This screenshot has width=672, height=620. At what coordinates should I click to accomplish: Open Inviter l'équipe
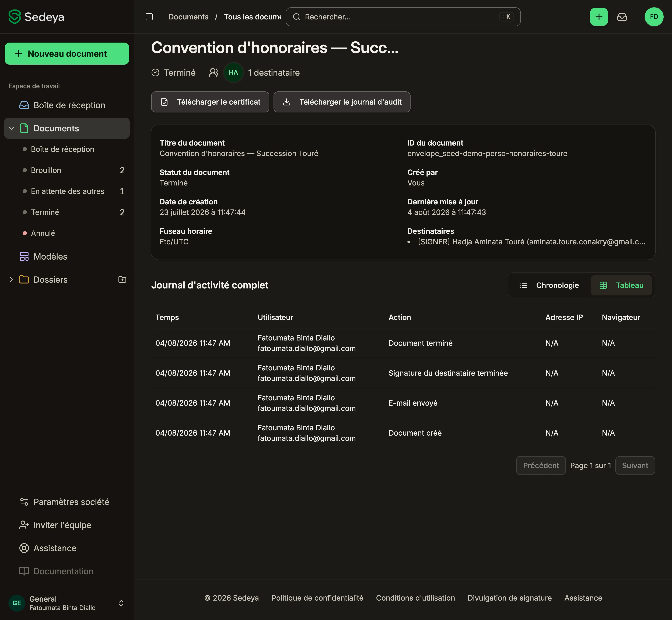[67, 525]
